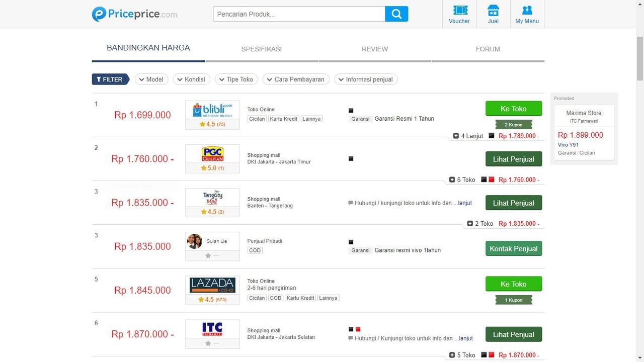Image resolution: width=644 pixels, height=362 pixels.
Task: Expand the Informasi penjual filter dropdown
Action: [x=366, y=79]
